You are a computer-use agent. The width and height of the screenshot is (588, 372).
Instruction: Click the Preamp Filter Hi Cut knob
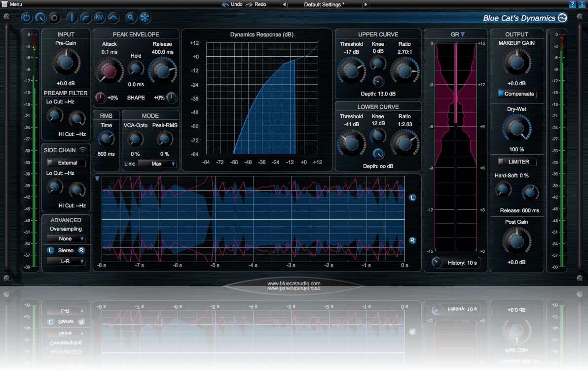click(77, 118)
